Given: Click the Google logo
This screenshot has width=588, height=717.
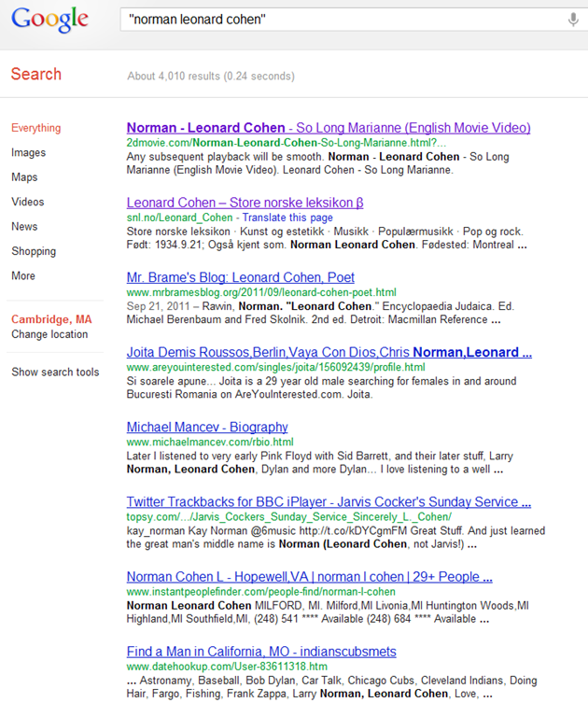Looking at the screenshot, I should [49, 20].
